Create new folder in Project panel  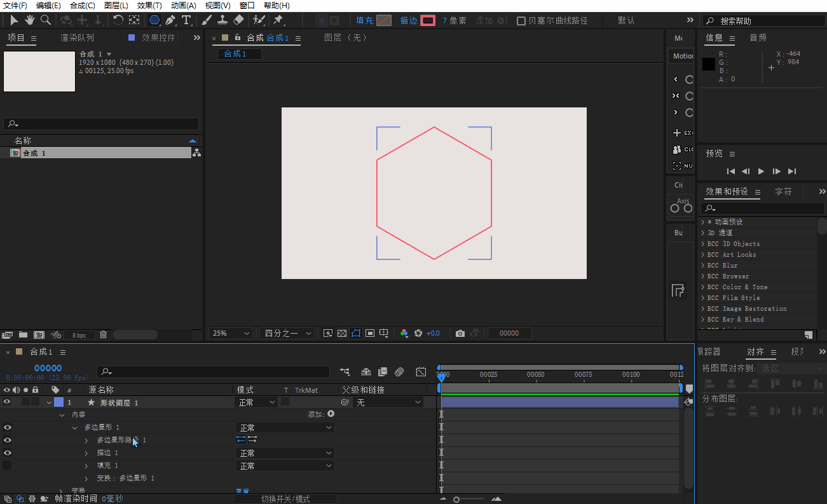click(x=23, y=334)
